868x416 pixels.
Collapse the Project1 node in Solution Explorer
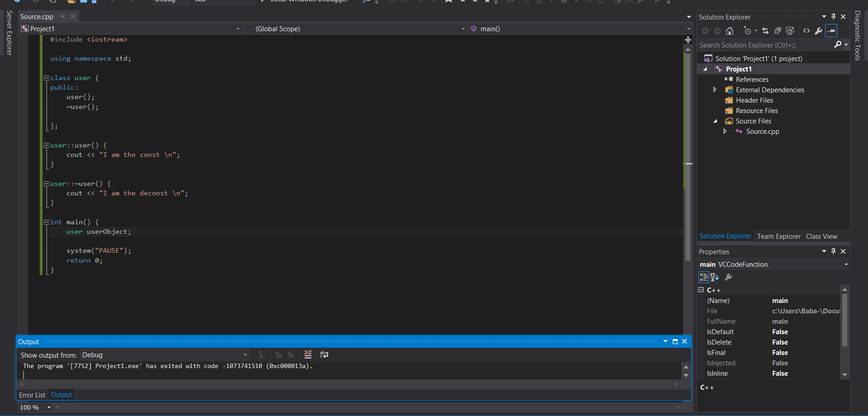pyautogui.click(x=705, y=69)
